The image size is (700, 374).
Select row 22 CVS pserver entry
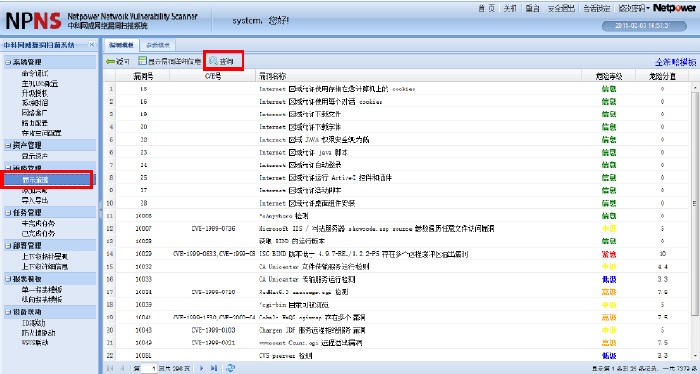click(397, 356)
